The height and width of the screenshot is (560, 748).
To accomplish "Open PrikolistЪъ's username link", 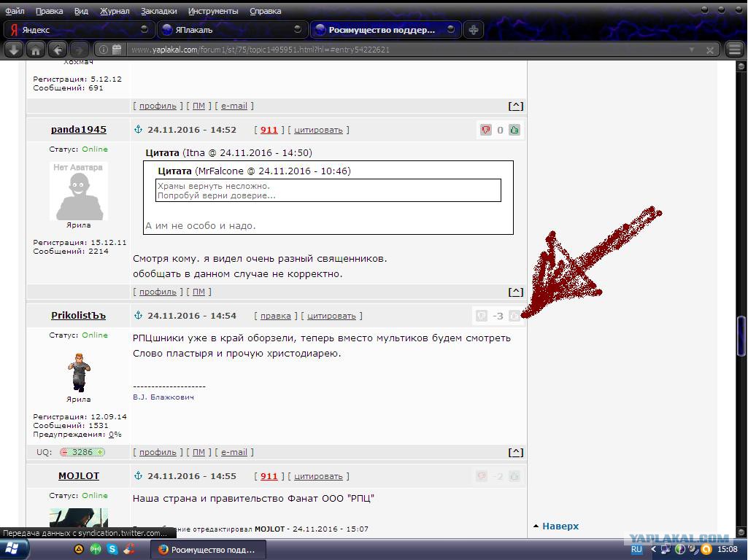I will [x=79, y=315].
